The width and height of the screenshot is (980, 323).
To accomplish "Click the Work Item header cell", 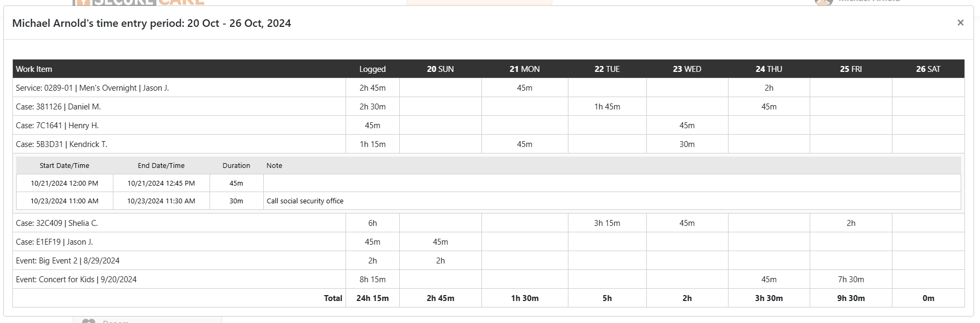I will 34,69.
